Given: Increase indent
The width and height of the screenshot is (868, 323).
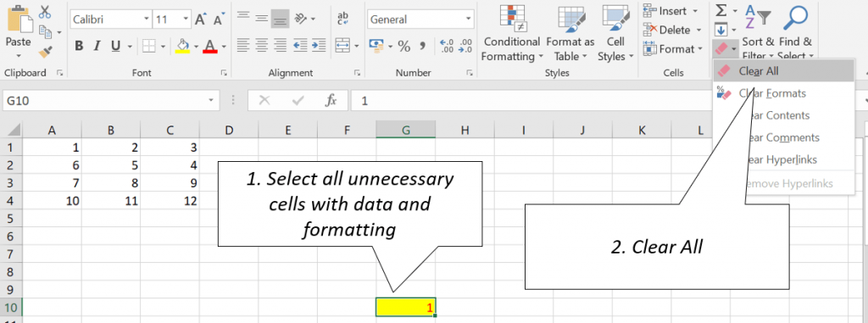Looking at the screenshot, I should pyautogui.click(x=319, y=45).
